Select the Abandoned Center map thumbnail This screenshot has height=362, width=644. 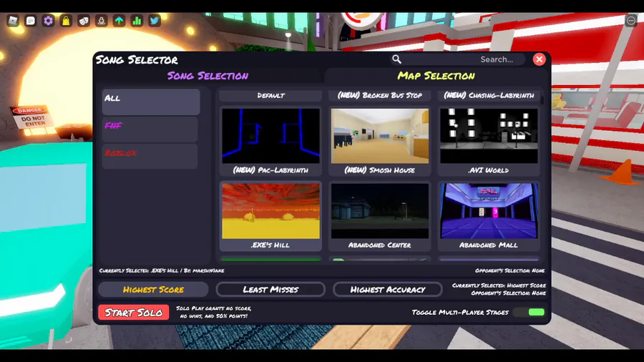coord(380,211)
